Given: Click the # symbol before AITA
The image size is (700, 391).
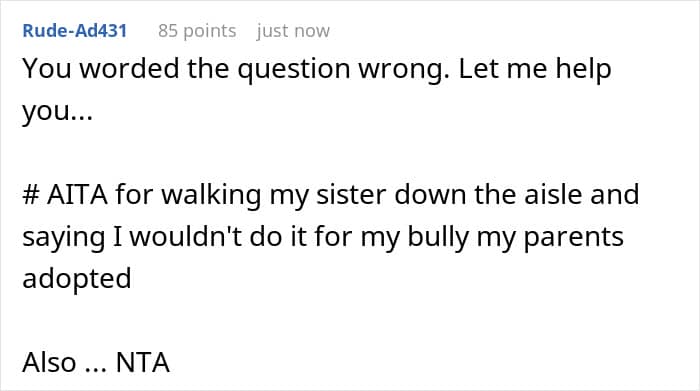Looking at the screenshot, I should coord(31,195).
